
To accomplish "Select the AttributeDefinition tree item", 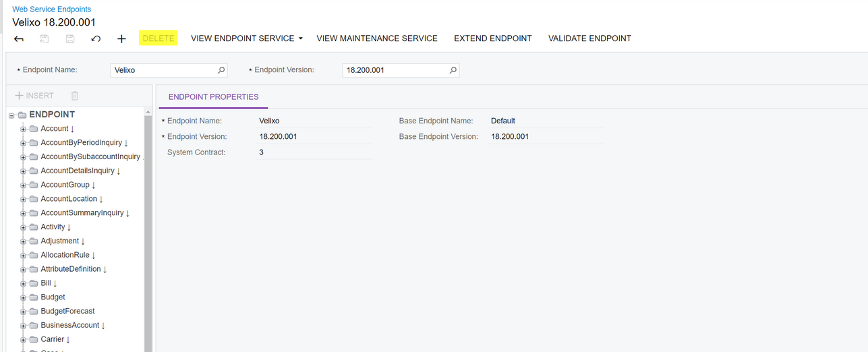I will coord(71,269).
